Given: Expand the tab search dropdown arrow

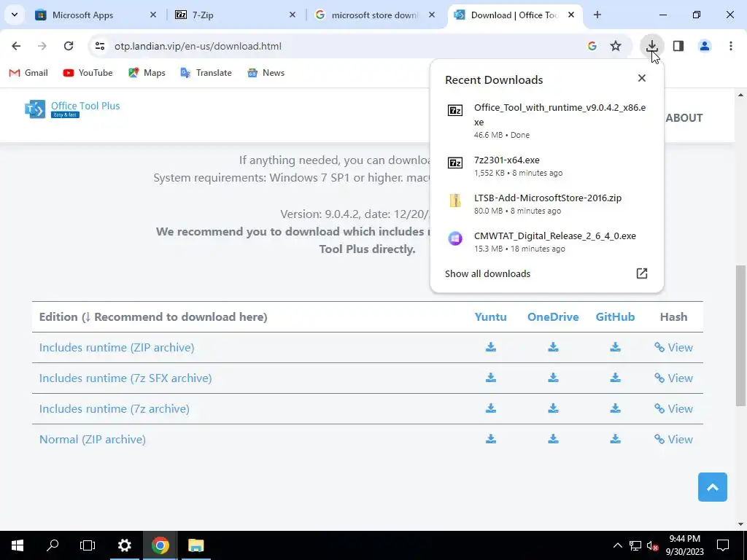Looking at the screenshot, I should [x=15, y=15].
